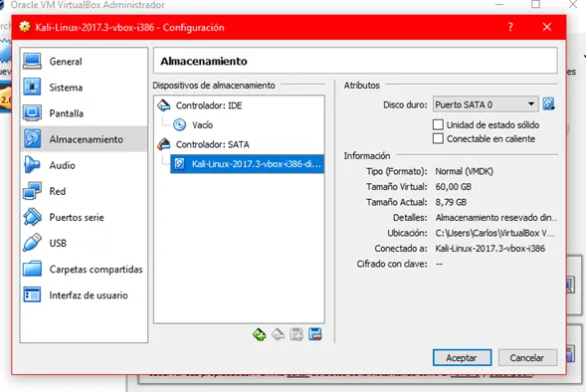Click the Red network icon

(32, 191)
